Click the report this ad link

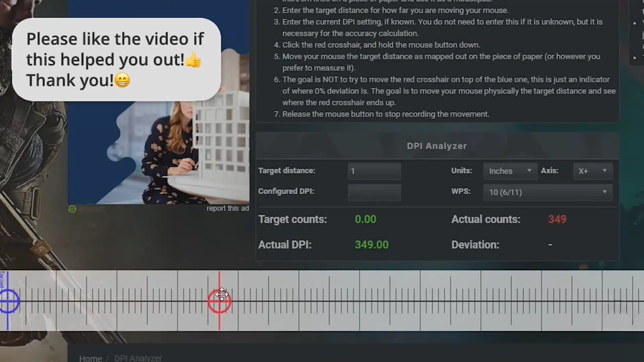[x=228, y=208]
